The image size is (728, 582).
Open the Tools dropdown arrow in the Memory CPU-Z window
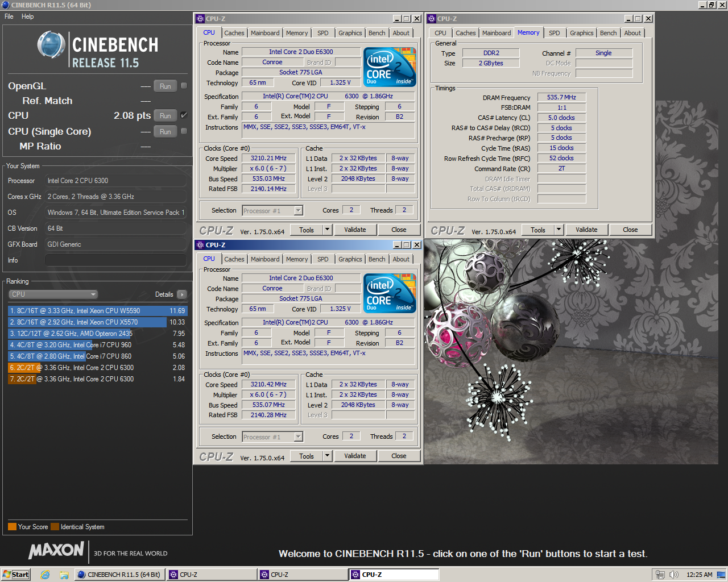(559, 230)
